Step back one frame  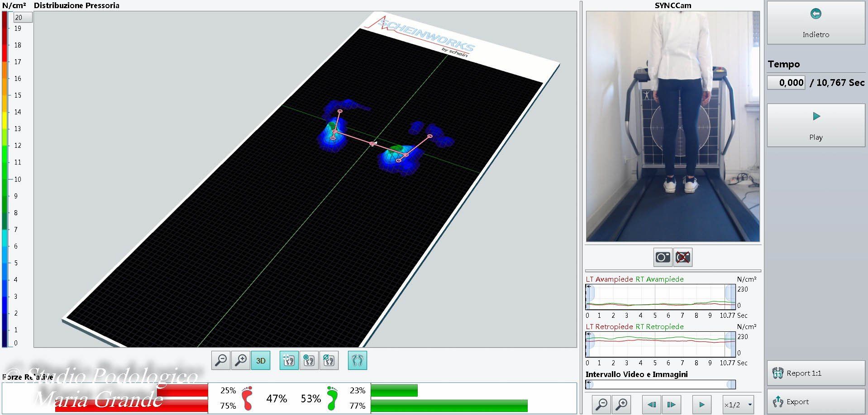tap(652, 404)
